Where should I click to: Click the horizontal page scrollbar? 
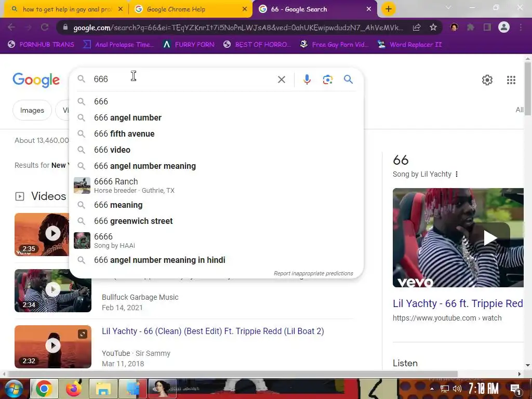click(x=232, y=374)
